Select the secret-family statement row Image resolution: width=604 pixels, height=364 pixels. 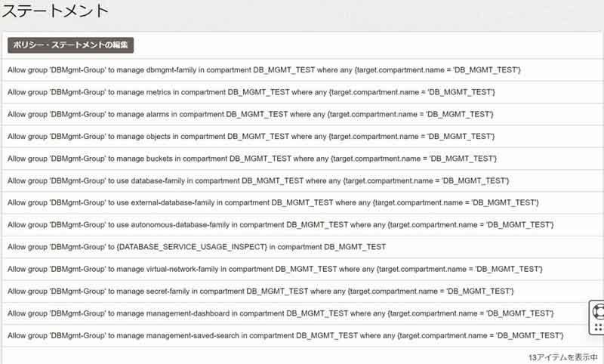(302, 292)
